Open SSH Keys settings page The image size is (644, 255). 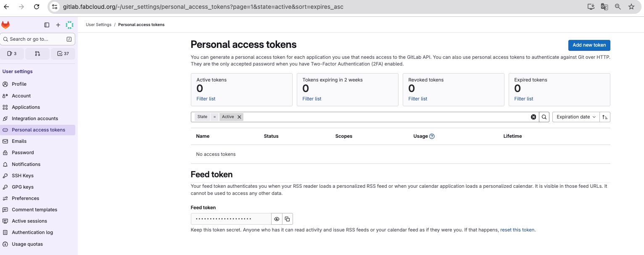[23, 176]
